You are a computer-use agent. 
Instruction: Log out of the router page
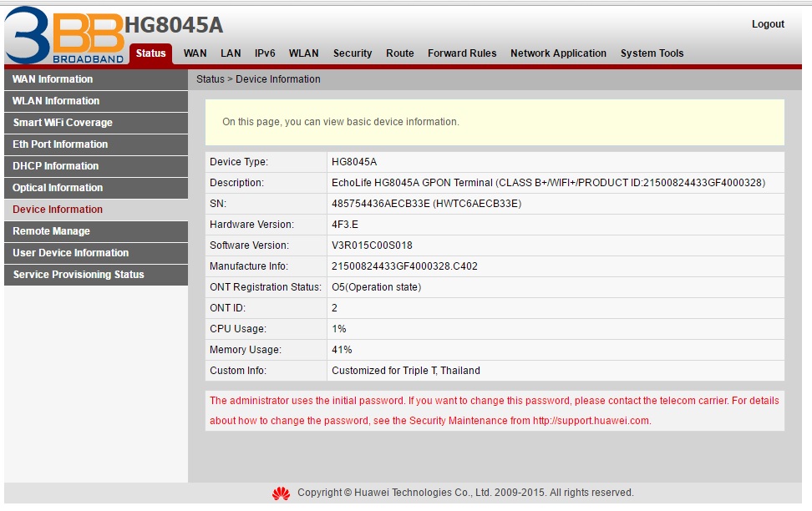click(768, 24)
